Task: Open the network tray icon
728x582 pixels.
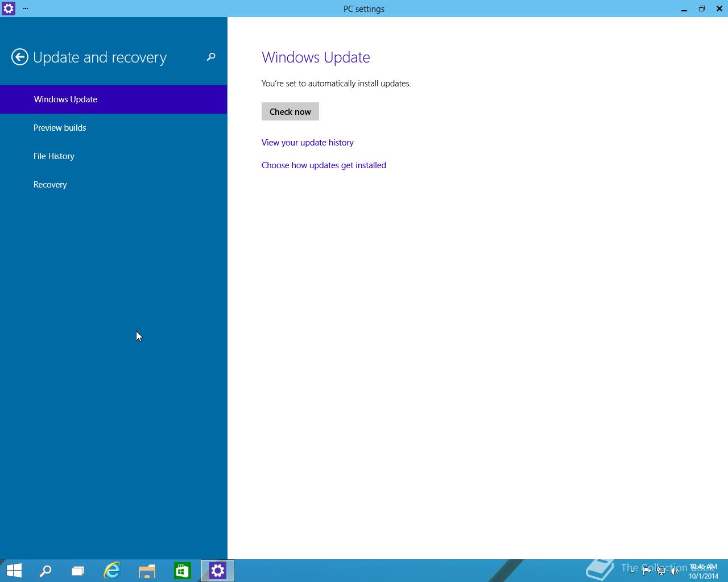Action: 661,571
